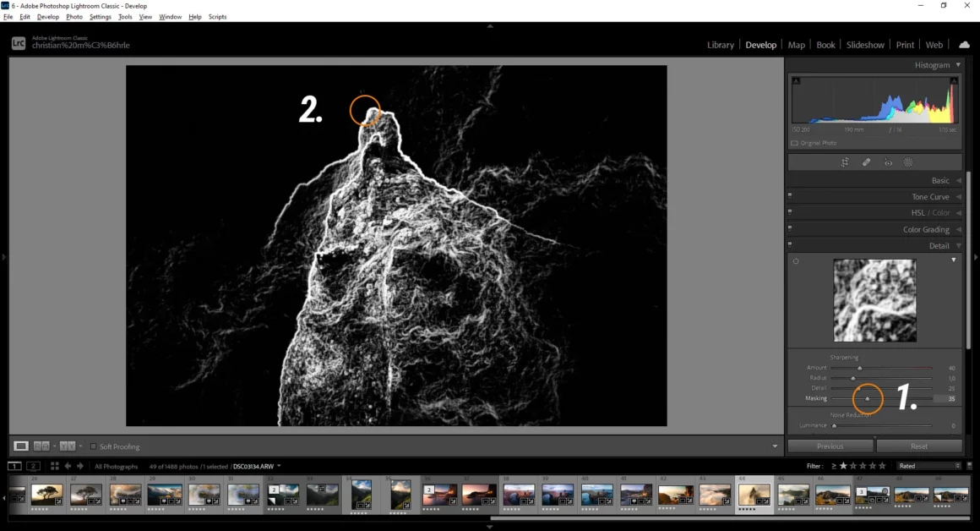Open the Masking tool icon
This screenshot has width=980, height=531.
[x=908, y=162]
